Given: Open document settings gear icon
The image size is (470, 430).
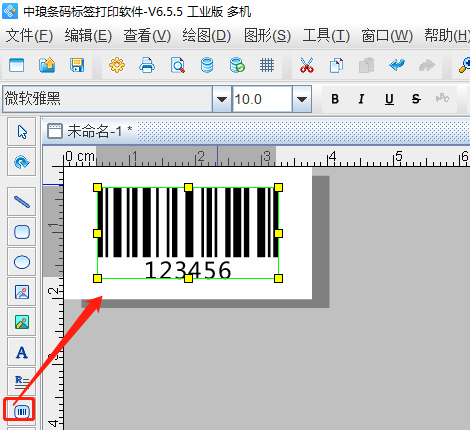Looking at the screenshot, I should click(117, 65).
